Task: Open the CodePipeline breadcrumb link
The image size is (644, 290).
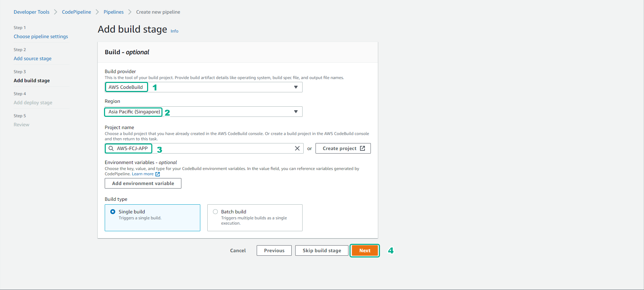Action: tap(76, 12)
